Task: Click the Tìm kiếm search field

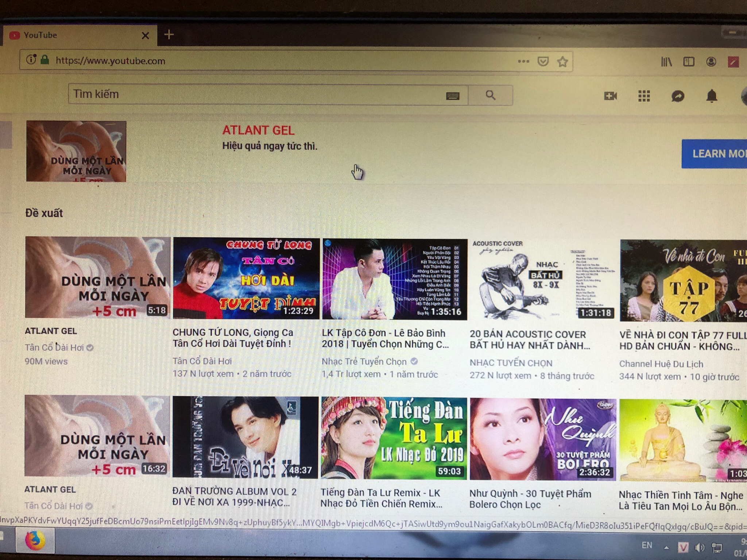Action: coord(268,95)
